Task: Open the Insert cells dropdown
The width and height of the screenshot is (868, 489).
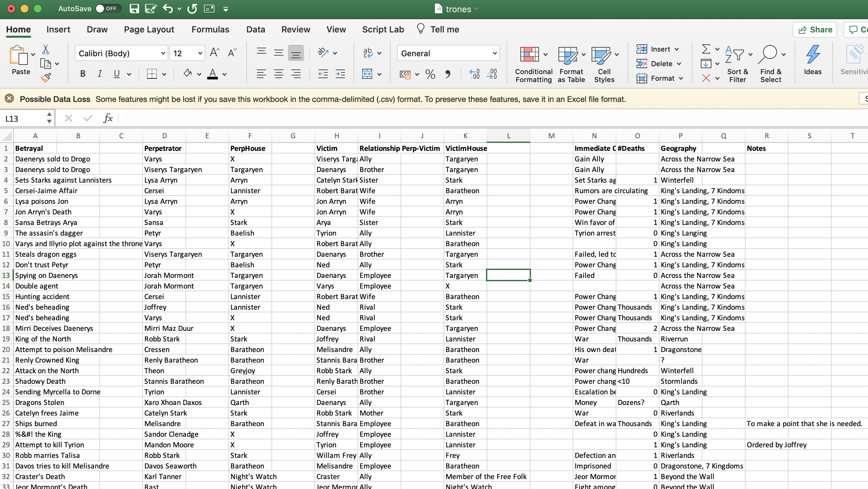Action: pyautogui.click(x=677, y=49)
